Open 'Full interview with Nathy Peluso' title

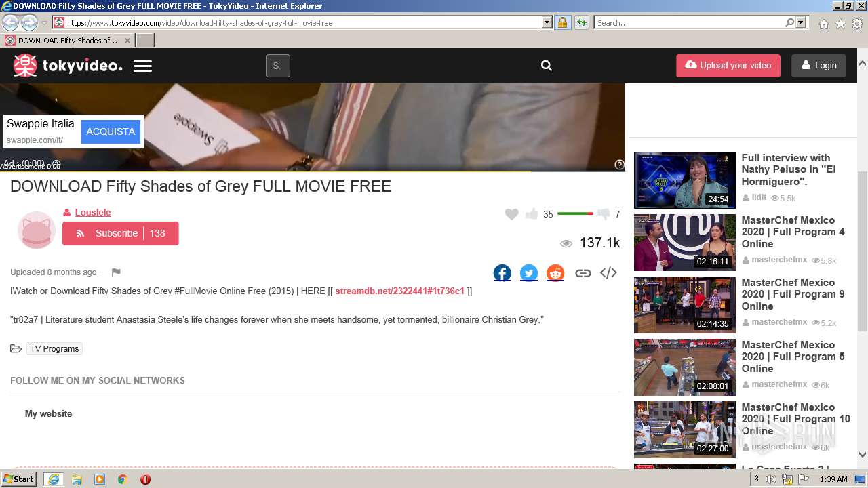(789, 169)
